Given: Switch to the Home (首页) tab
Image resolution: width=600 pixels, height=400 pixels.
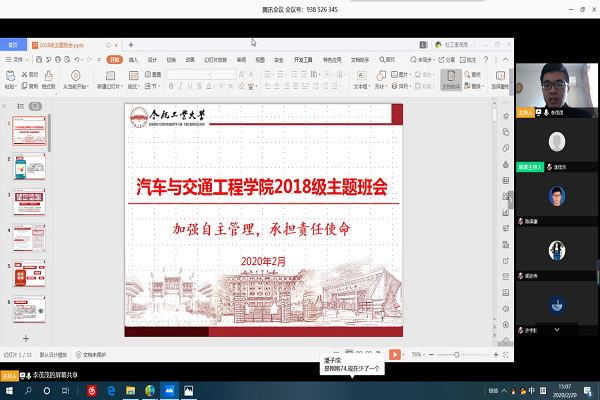Looking at the screenshot, I should (x=13, y=45).
